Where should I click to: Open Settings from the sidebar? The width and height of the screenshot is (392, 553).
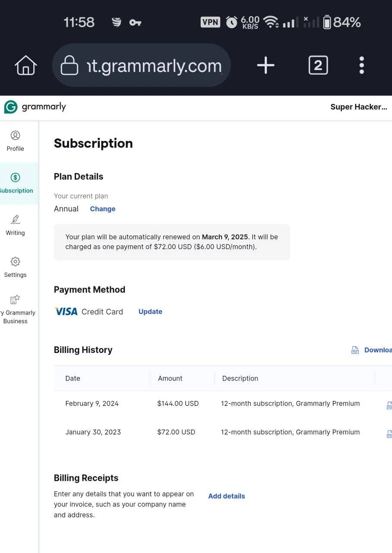15,267
